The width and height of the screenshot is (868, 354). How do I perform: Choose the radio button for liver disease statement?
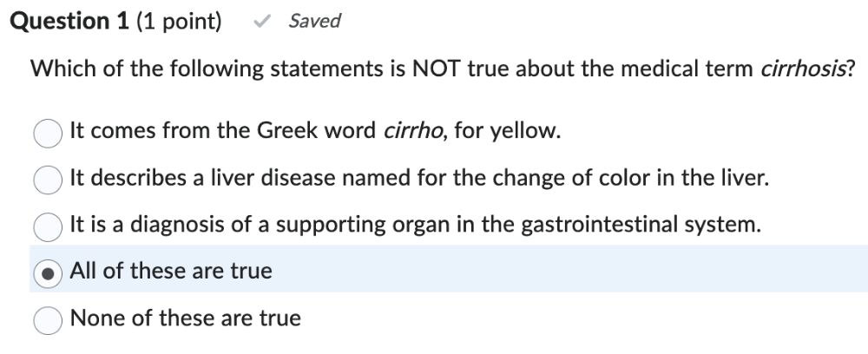pos(49,180)
